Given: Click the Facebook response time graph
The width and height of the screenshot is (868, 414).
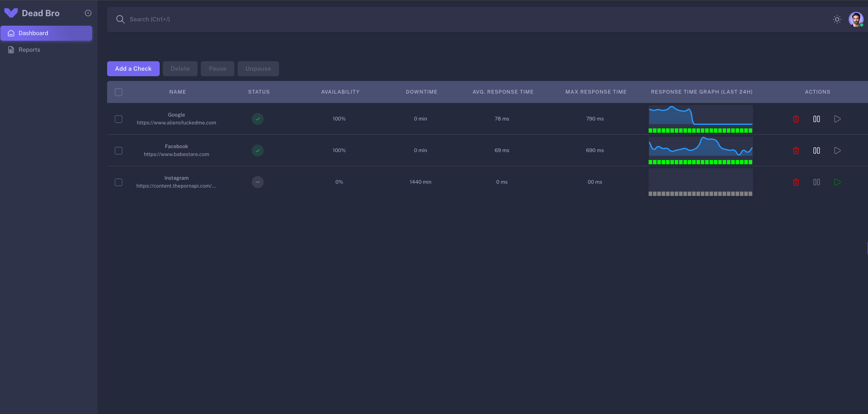Looking at the screenshot, I should 700,150.
